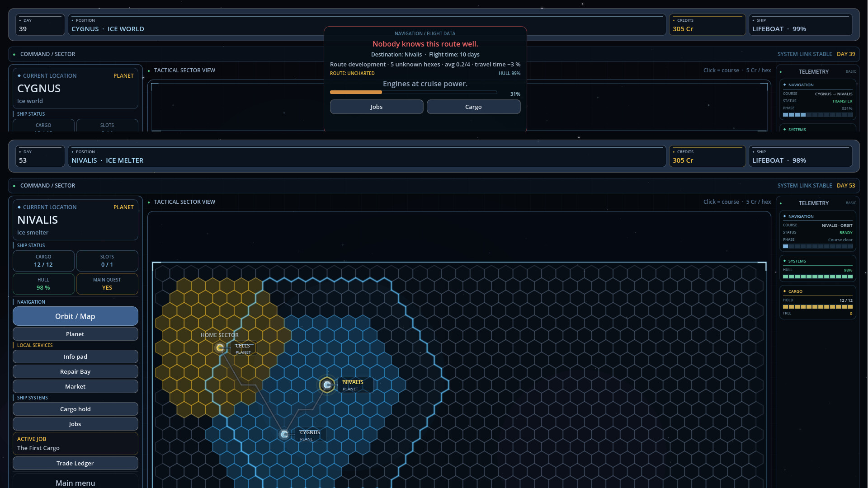The image size is (868, 488).
Task: Click the SLOTS 0 / 1 status tile
Action: 107,261
